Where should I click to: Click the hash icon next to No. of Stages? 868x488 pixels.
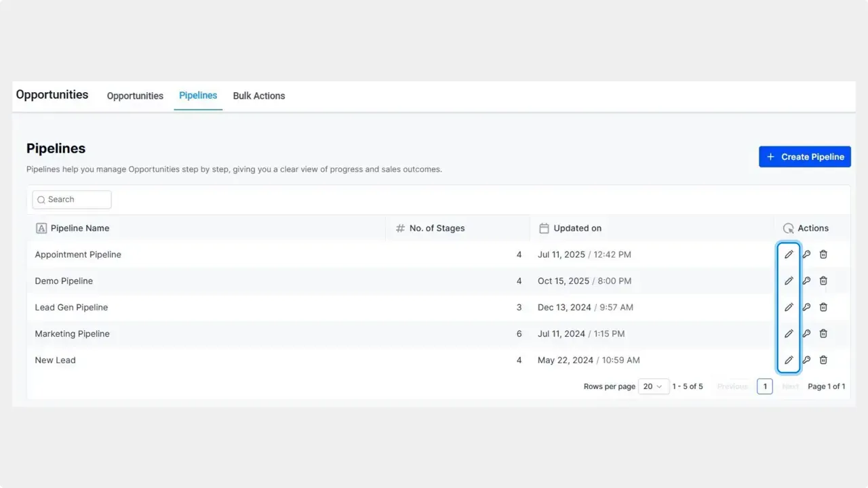tap(399, 228)
